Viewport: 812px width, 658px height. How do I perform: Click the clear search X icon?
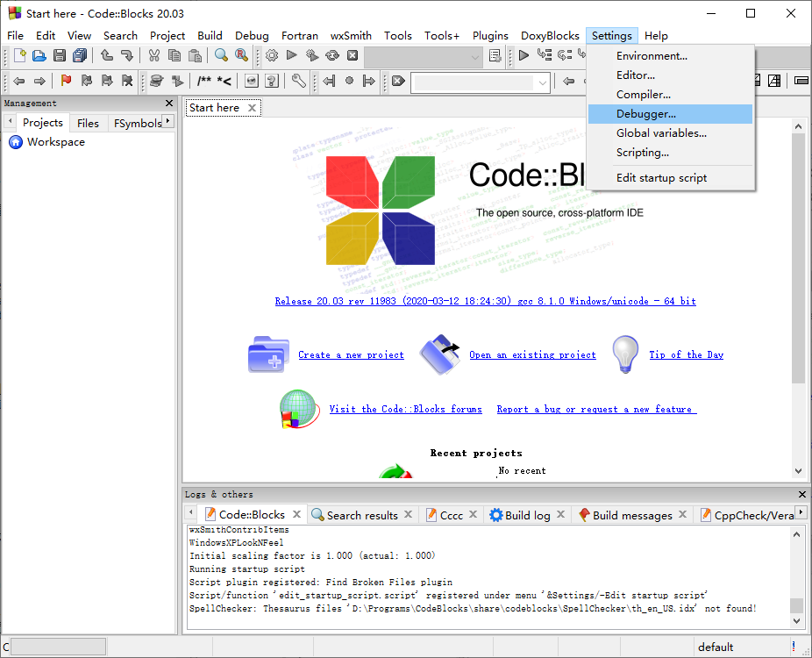coord(398,81)
